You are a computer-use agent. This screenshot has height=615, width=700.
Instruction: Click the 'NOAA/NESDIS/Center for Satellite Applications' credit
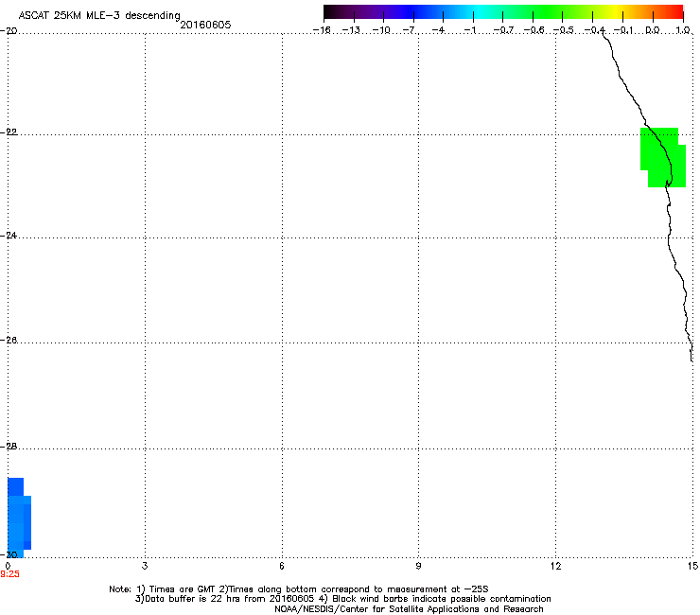(409, 609)
